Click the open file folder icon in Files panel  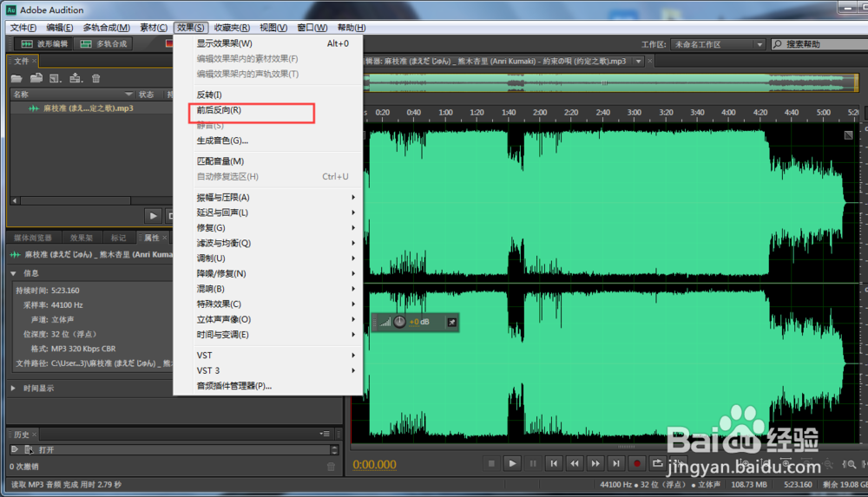pos(16,79)
